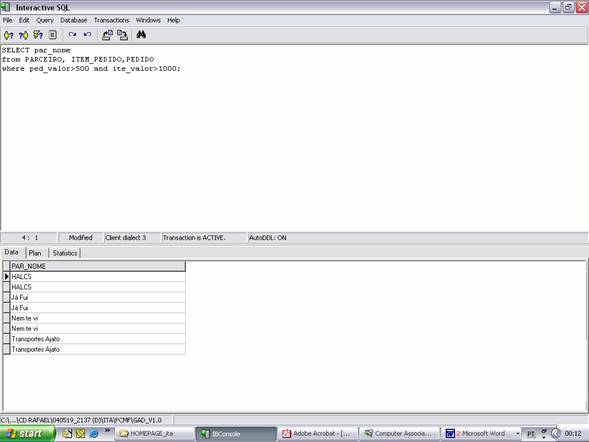Open Microsoft Word from the taskbar
This screenshot has height=442, width=589.
479,434
